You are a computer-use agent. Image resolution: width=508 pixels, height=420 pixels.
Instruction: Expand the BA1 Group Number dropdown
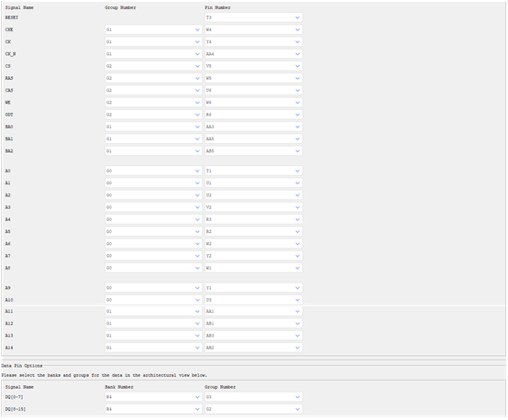click(x=153, y=139)
